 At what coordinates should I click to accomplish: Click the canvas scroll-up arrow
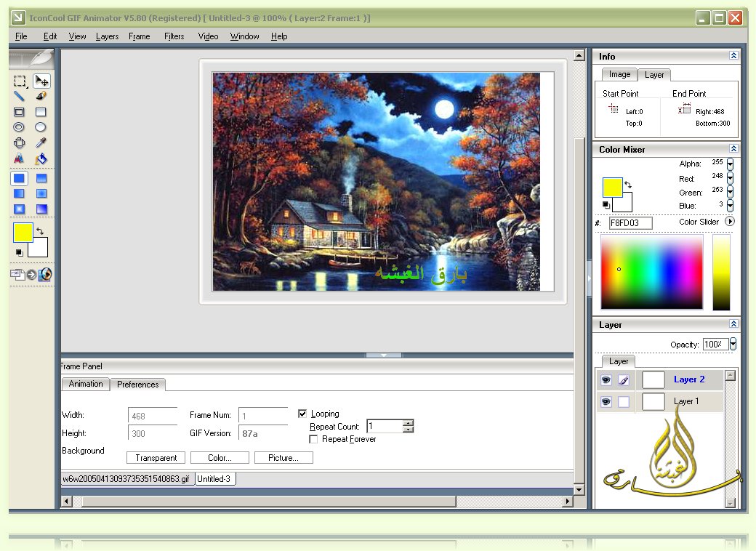pyautogui.click(x=579, y=55)
